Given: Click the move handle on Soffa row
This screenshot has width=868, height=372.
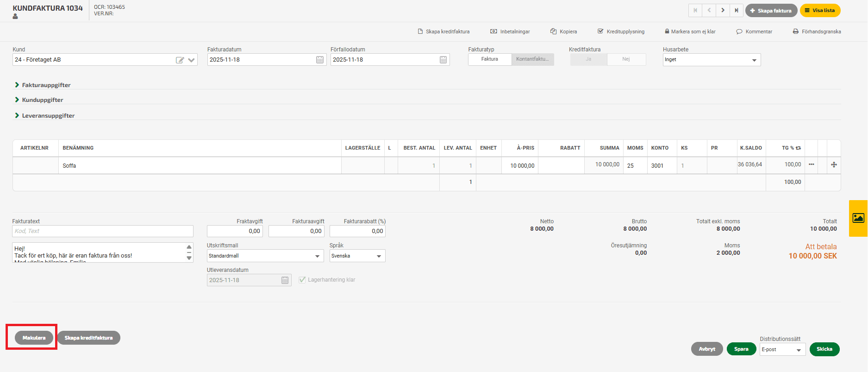Looking at the screenshot, I should (834, 165).
